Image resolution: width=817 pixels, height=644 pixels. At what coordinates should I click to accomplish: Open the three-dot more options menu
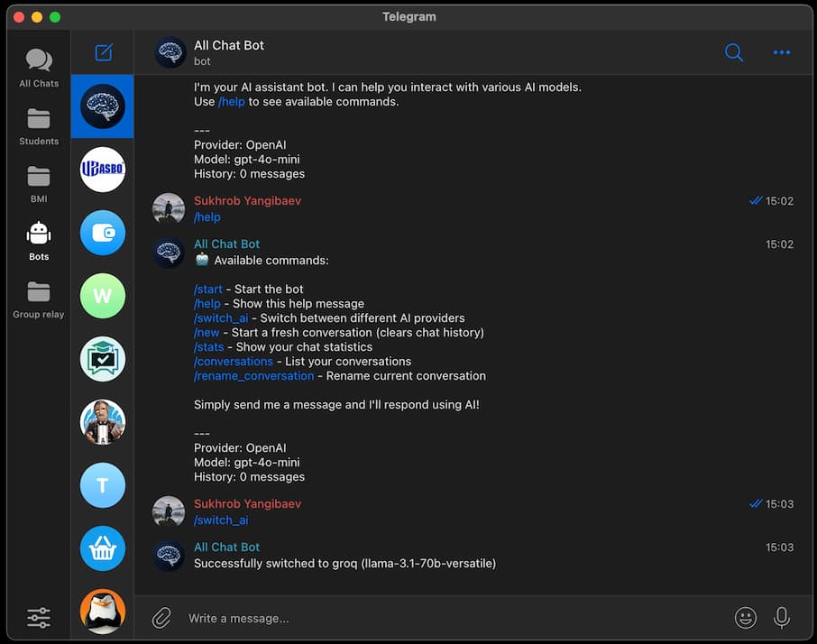782,52
